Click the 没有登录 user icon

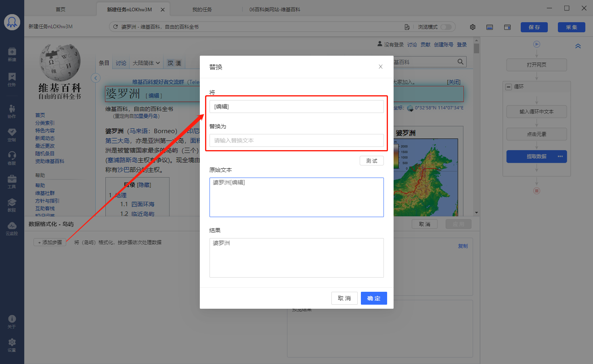380,44
